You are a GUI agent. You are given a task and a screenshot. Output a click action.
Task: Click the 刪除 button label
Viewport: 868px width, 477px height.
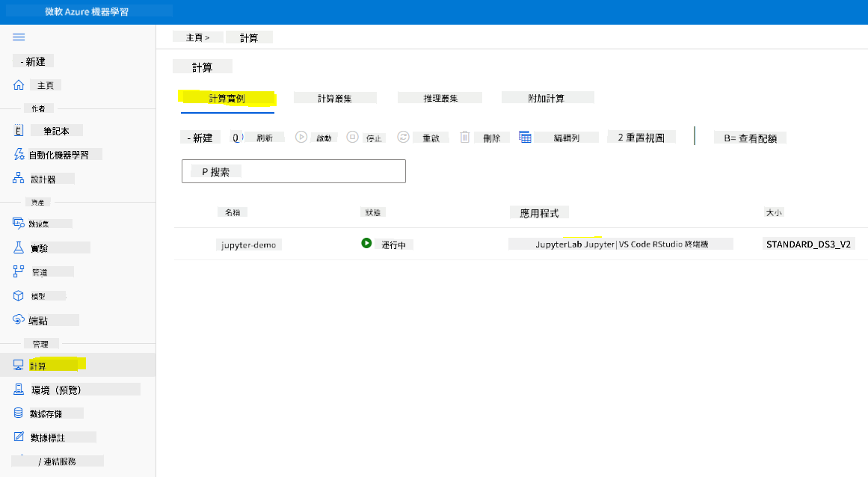tap(492, 138)
